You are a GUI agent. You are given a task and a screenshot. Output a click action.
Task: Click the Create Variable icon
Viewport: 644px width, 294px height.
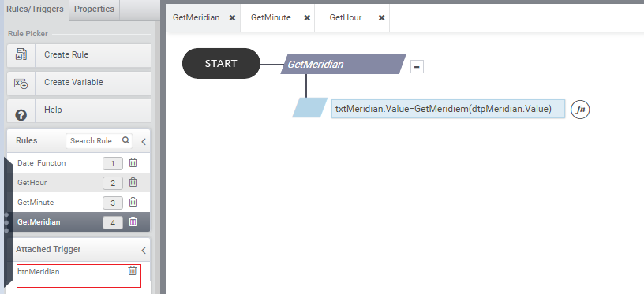click(21, 84)
